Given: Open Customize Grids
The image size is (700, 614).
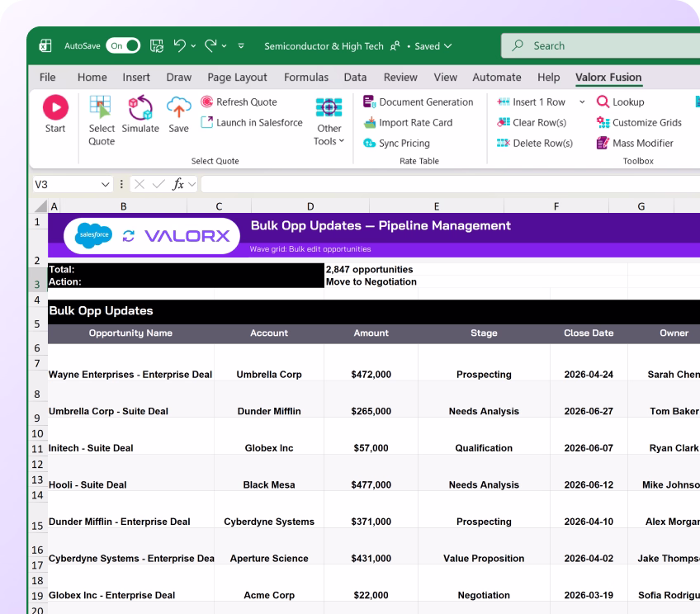Looking at the screenshot, I should click(x=639, y=122).
